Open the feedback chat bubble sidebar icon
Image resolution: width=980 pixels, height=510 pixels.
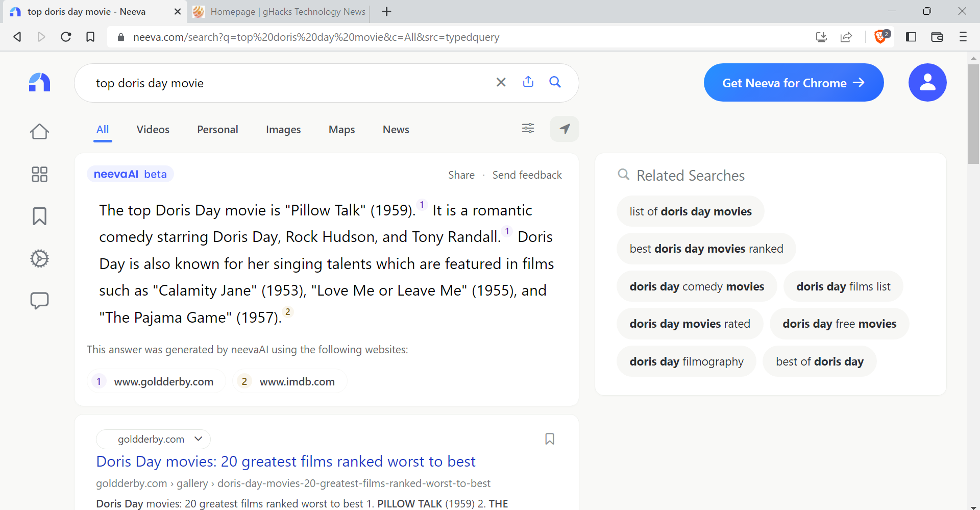click(x=39, y=301)
